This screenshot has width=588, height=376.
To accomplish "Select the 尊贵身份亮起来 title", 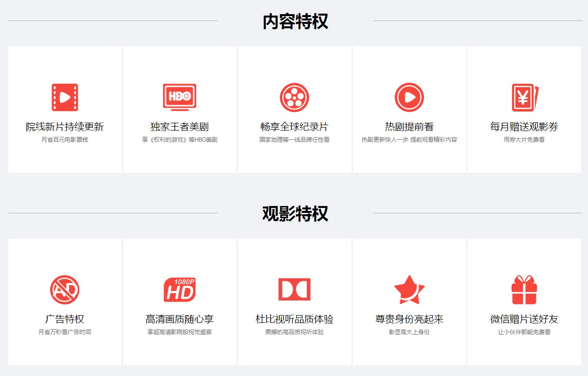I will pos(409,320).
